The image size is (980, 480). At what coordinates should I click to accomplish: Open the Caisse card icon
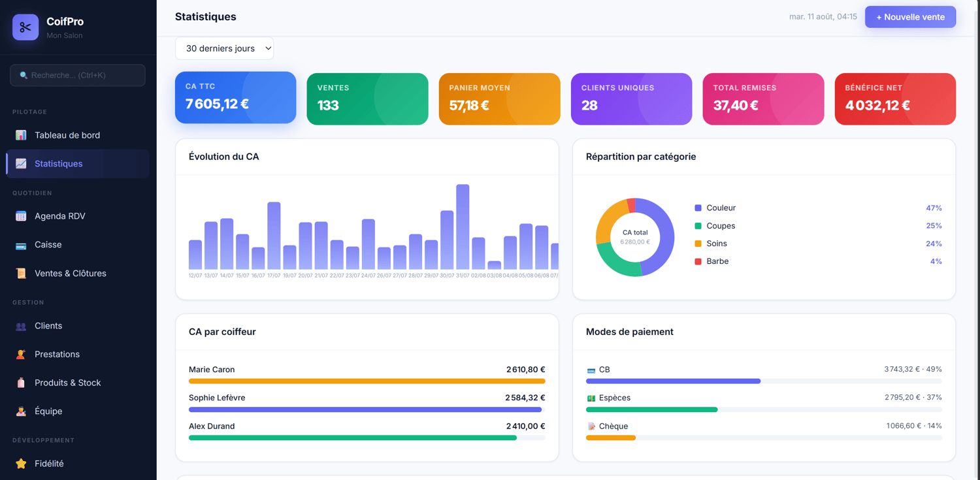21,245
